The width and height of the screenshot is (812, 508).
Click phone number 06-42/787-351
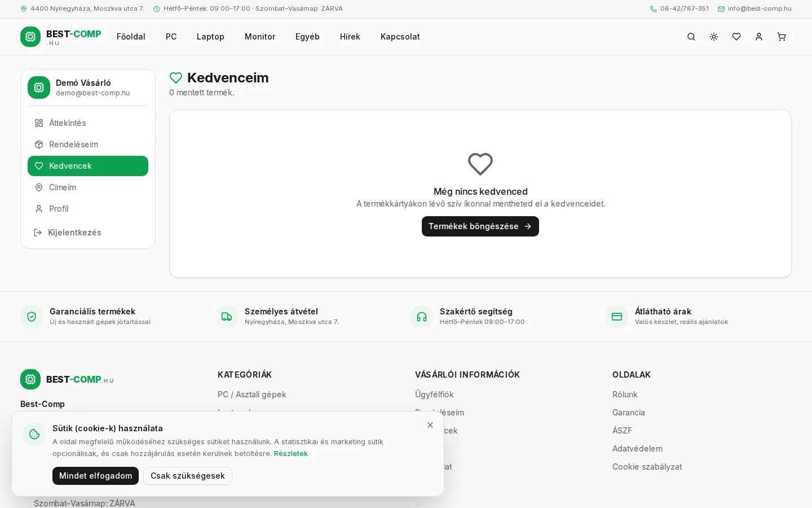point(685,9)
